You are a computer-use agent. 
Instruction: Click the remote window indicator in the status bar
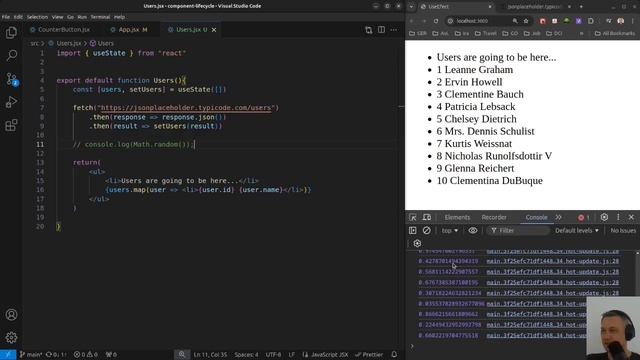tap(8, 355)
